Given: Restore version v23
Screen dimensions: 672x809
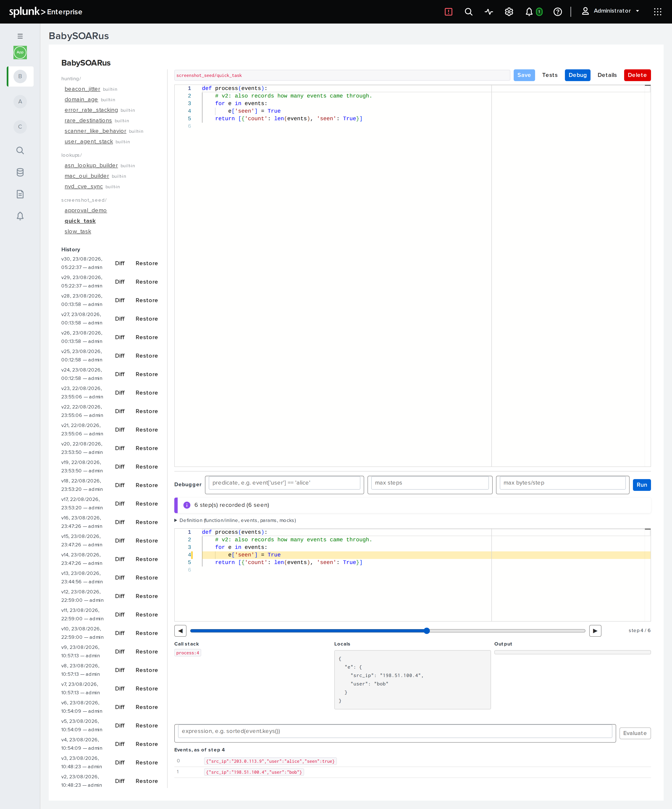Looking at the screenshot, I should pyautogui.click(x=147, y=393).
